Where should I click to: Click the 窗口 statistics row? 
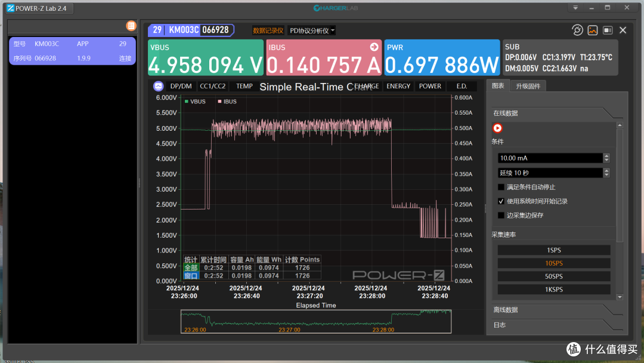[x=252, y=276]
